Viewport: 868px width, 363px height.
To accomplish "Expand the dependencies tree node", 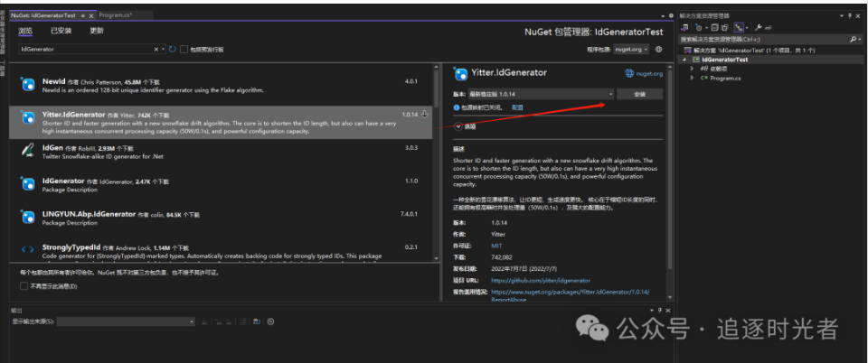I will coord(692,69).
